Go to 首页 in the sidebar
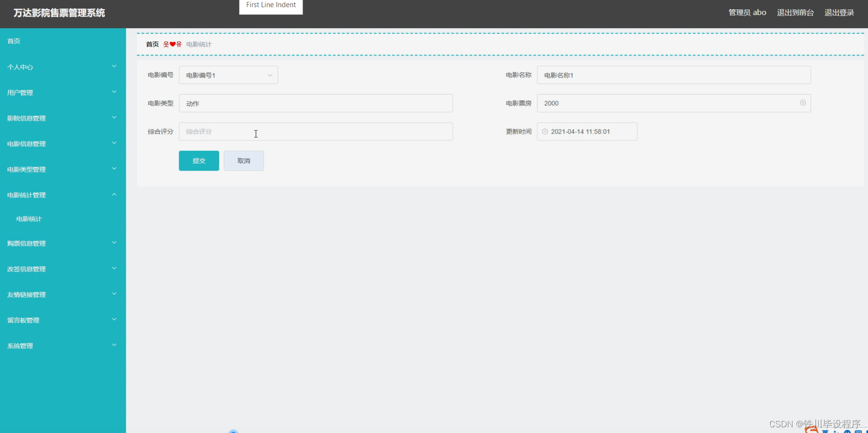The image size is (868, 433). pos(63,41)
